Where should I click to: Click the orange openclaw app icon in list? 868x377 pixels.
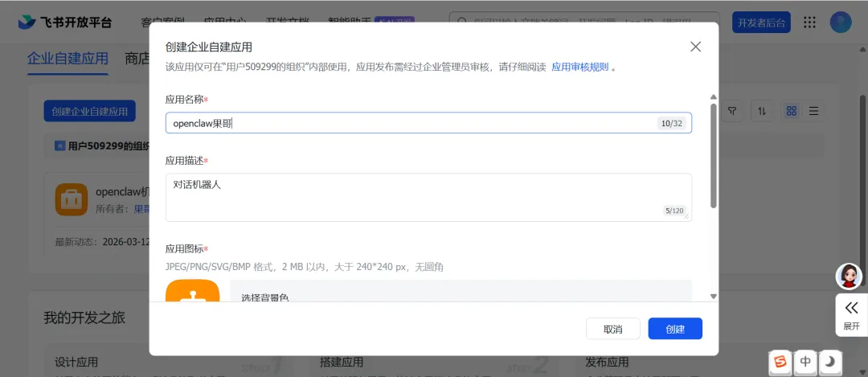click(x=72, y=199)
